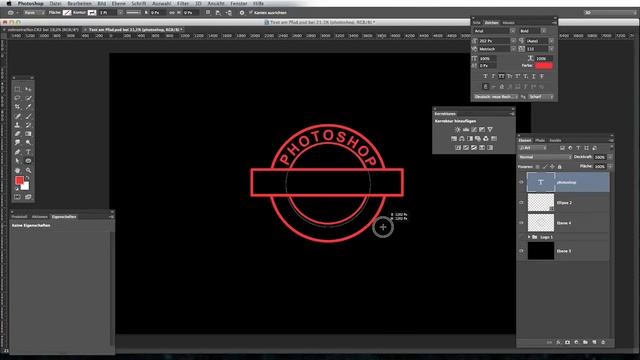Open the Apple menu
Screen dimensions: 640x360
[x=9, y=3]
